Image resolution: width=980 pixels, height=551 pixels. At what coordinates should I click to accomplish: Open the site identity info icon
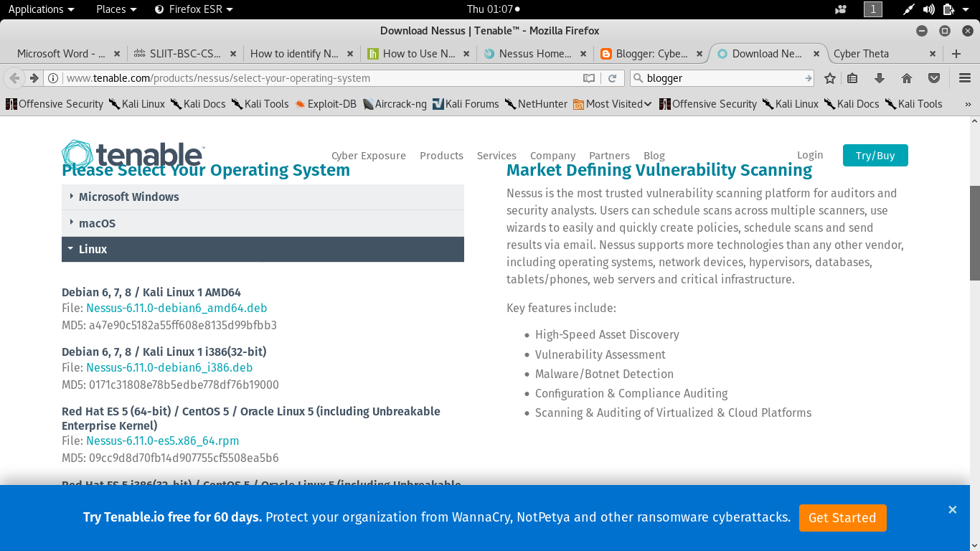pos(53,78)
